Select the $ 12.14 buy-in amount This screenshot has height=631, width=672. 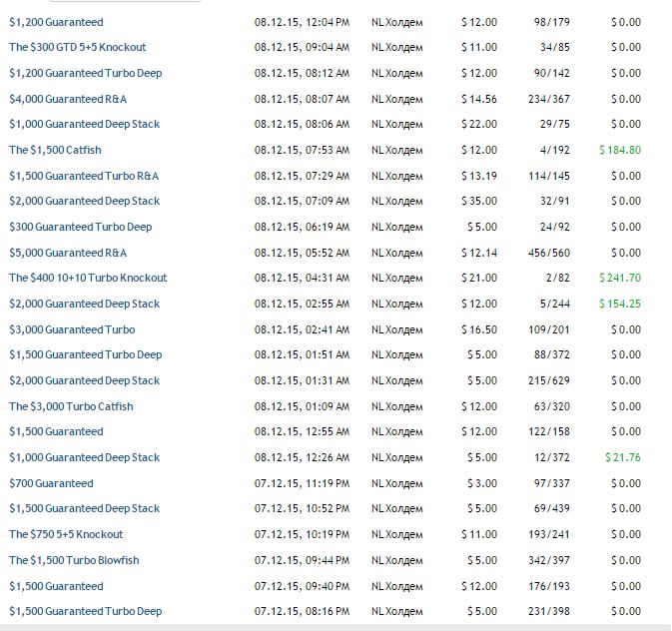click(x=479, y=253)
